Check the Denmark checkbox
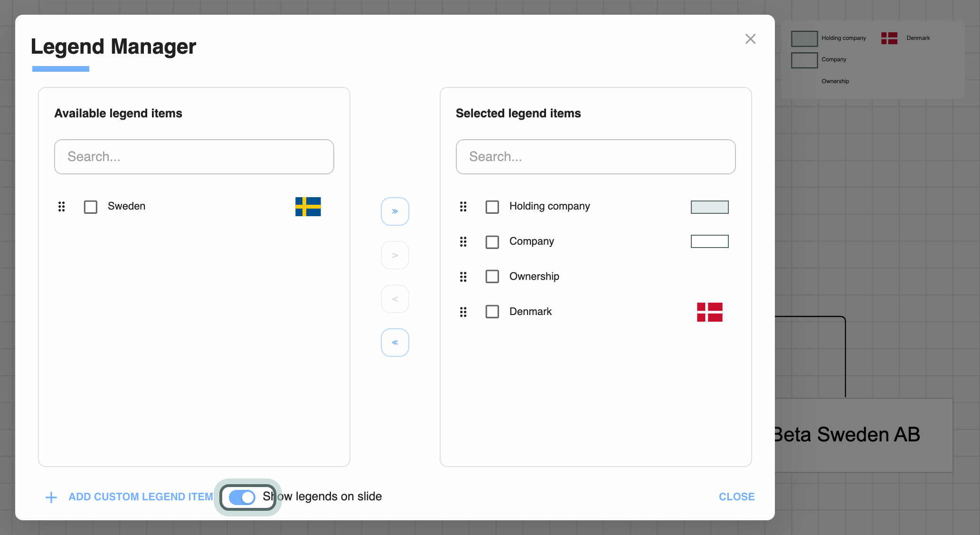 pos(492,312)
